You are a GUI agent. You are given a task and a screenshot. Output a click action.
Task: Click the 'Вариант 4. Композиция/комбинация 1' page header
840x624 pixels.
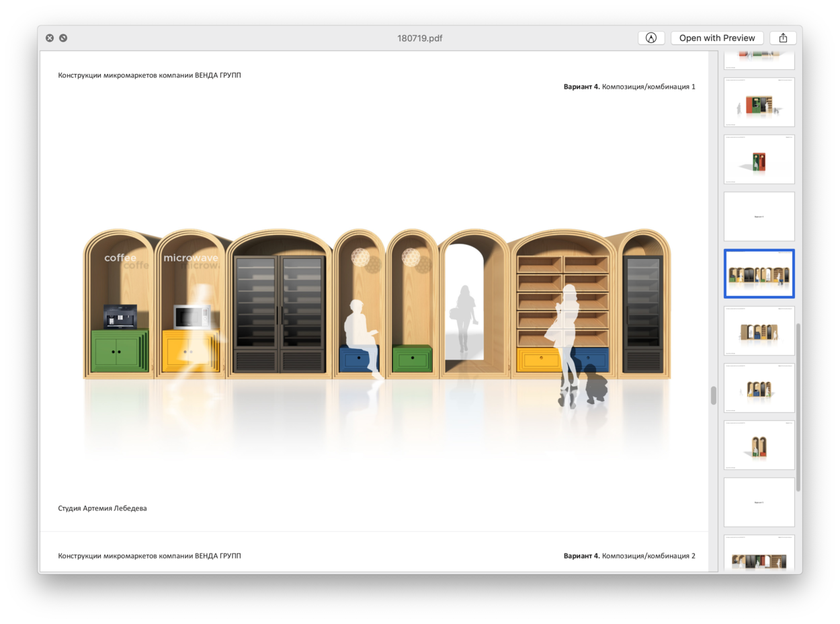point(629,87)
